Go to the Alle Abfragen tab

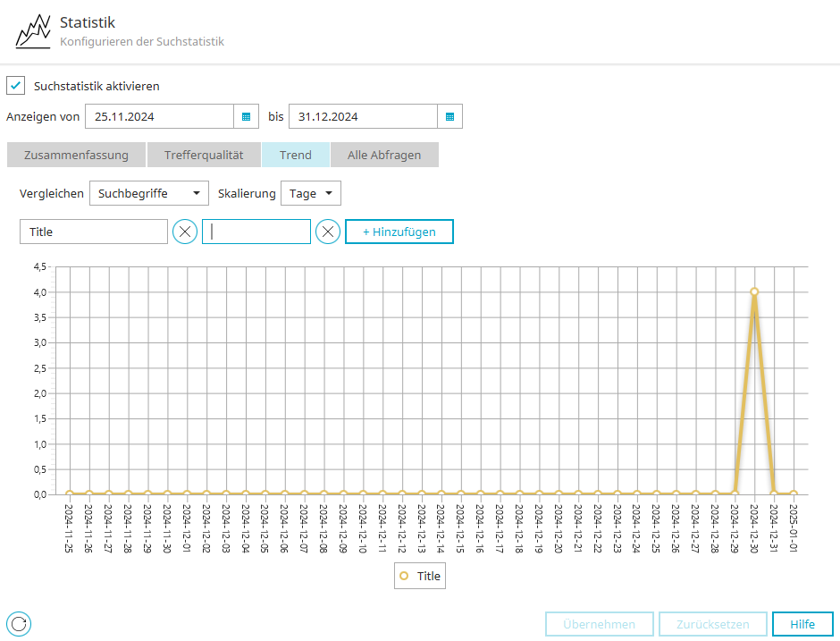[384, 155]
